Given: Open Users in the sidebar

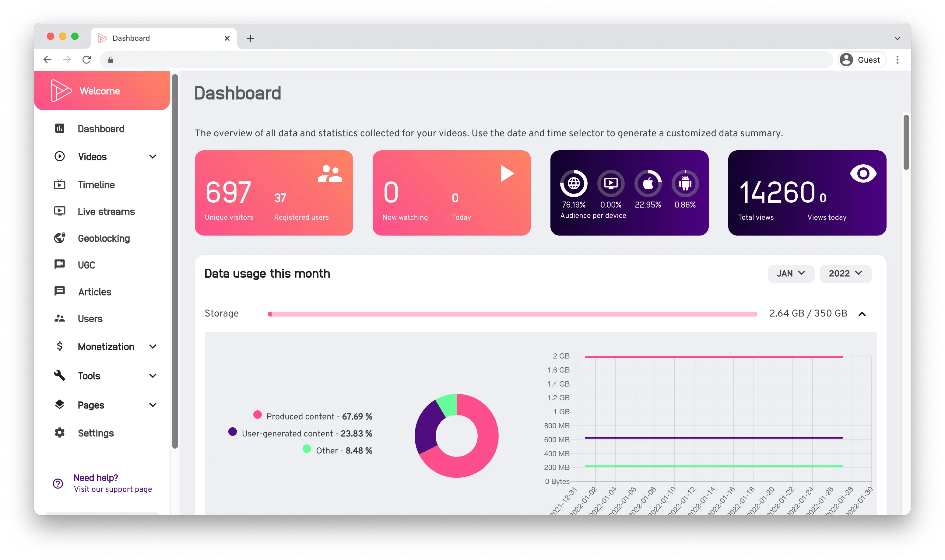Looking at the screenshot, I should [90, 318].
